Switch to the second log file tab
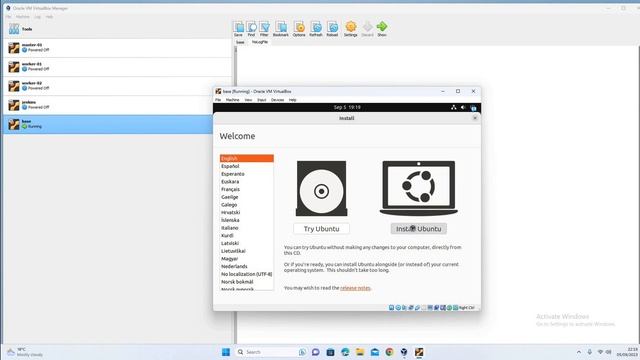This screenshot has height=360, width=640. tap(260, 42)
